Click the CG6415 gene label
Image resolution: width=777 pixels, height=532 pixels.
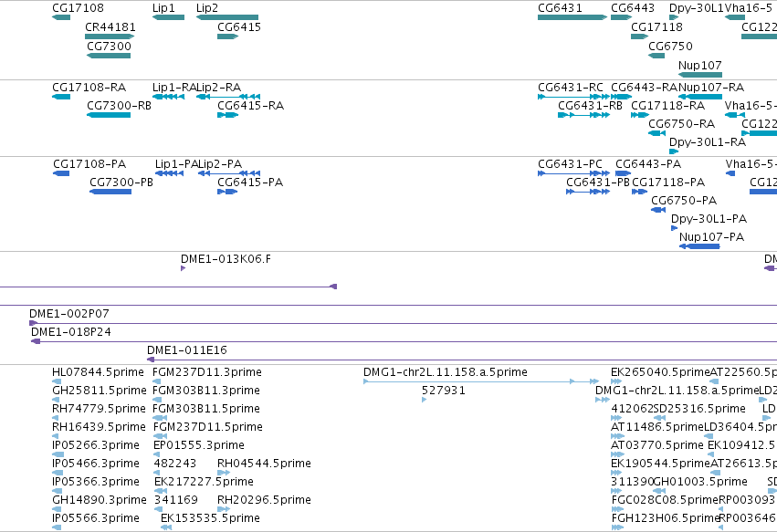[239, 26]
